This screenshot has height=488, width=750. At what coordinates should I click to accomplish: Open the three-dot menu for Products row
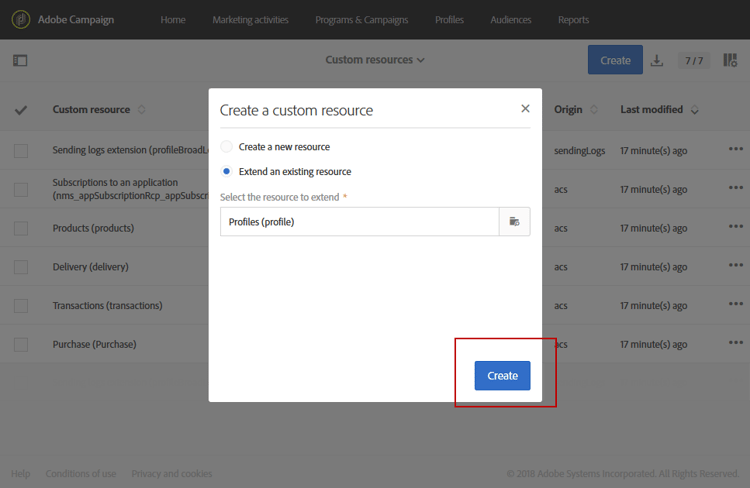point(736,228)
